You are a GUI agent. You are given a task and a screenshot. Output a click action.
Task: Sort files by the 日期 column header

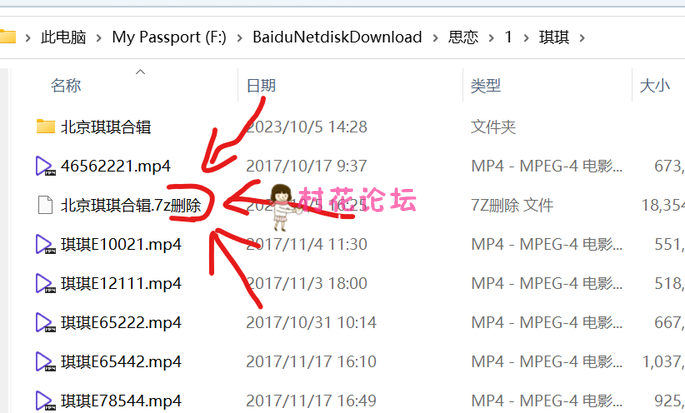coord(261,85)
